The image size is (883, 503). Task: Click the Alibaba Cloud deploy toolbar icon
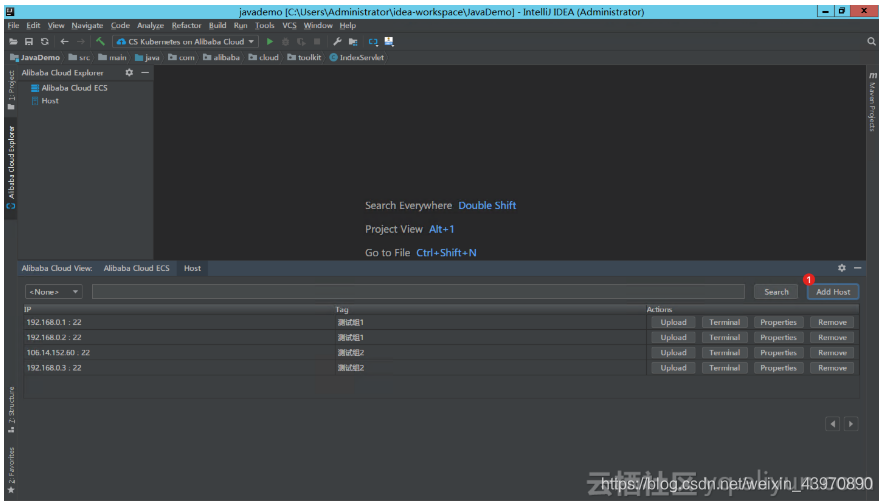tap(389, 42)
